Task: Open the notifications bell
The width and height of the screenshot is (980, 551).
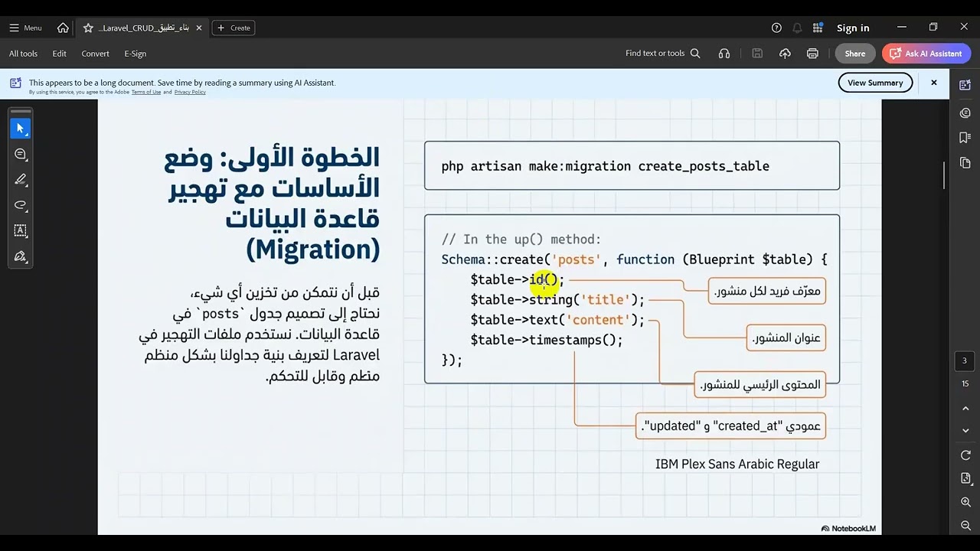Action: coord(797,28)
